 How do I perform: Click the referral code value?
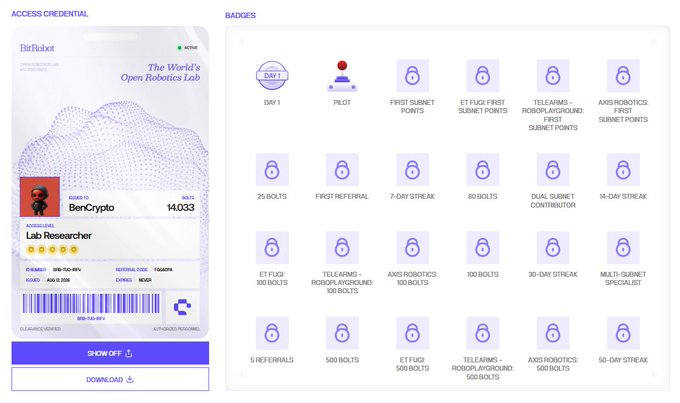tap(163, 269)
